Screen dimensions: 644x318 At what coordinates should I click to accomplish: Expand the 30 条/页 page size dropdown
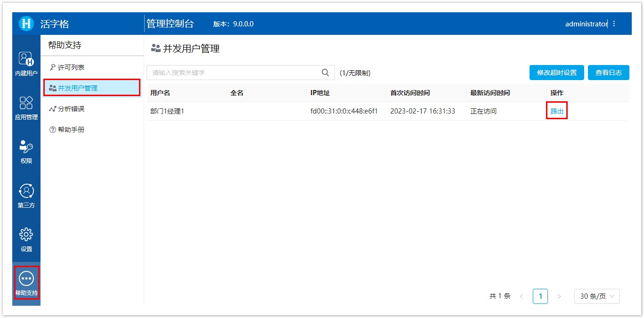tap(597, 296)
